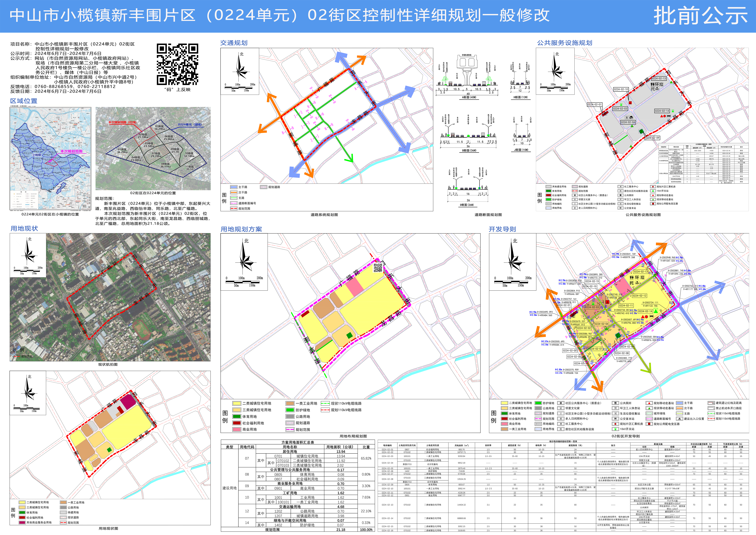The image size is (756, 535).
Task: Click the 老人日间照料中心 icon in the 开发导则 legend
Action: [x=561, y=419]
